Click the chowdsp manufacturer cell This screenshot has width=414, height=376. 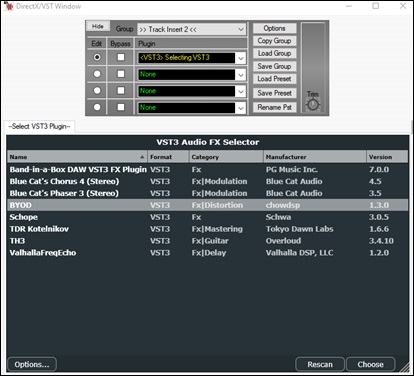point(283,205)
